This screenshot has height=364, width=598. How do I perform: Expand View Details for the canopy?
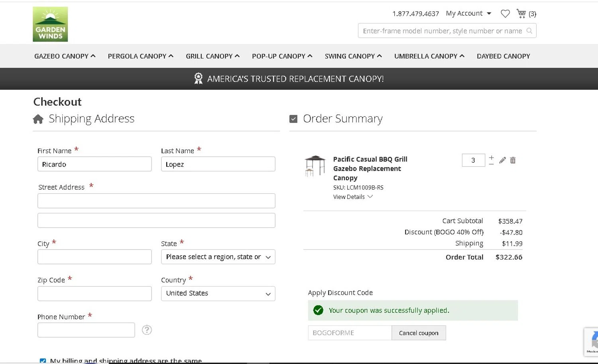click(x=353, y=197)
